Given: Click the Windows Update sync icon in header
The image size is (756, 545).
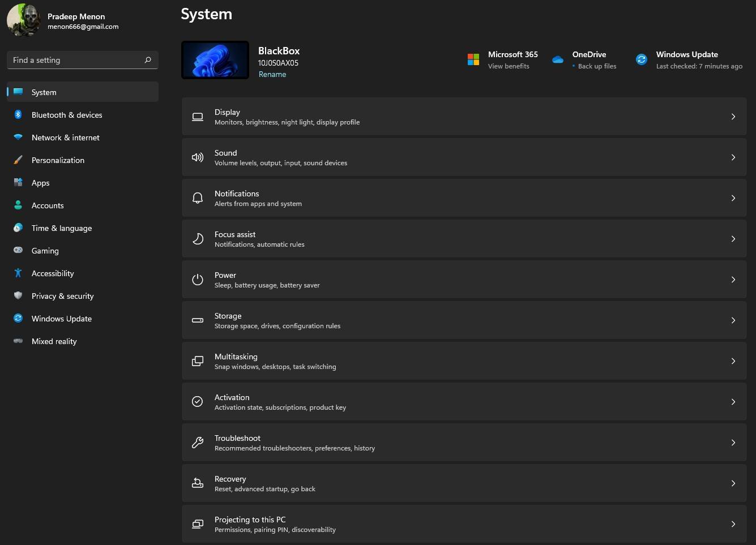Looking at the screenshot, I should tap(642, 59).
